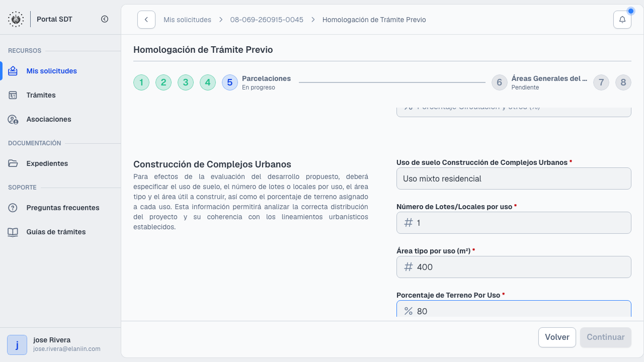Click user name jose Rivera
The image size is (644, 362).
point(52,340)
